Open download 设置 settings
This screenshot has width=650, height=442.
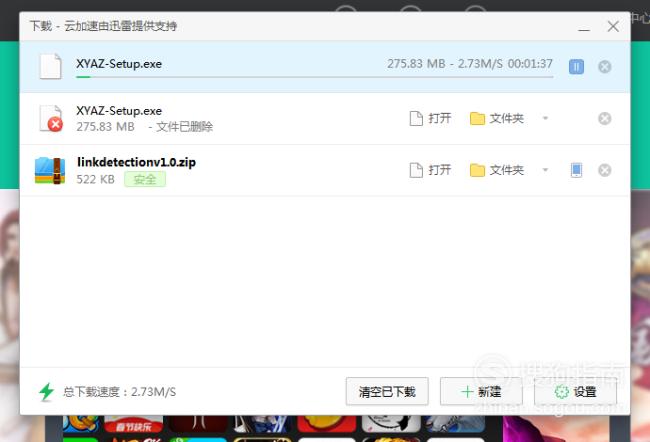coord(575,391)
